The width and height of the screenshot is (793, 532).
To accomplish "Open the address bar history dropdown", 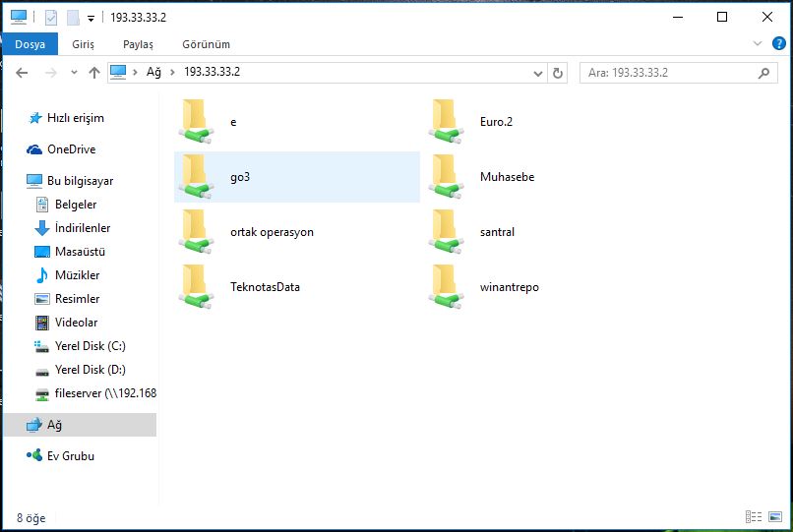I will tap(538, 73).
